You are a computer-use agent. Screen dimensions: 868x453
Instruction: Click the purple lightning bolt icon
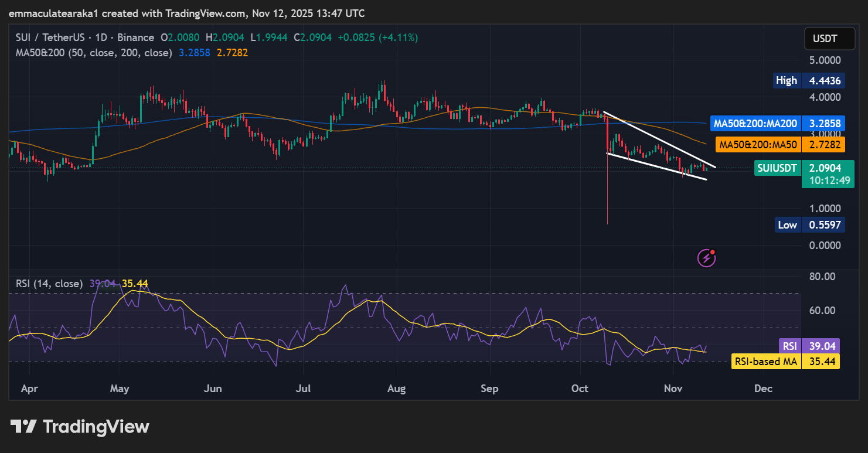[x=706, y=257]
